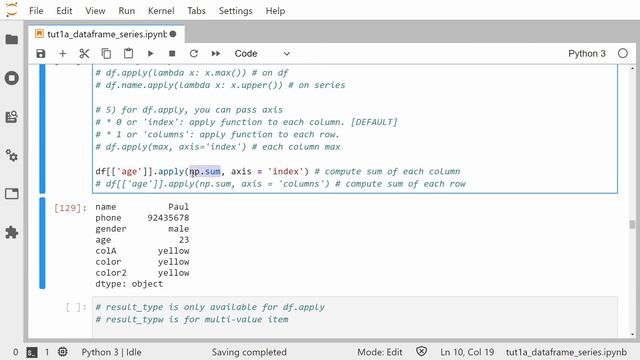Click the commented df[['age']] columns line
The width and height of the screenshot is (640, 360).
[x=280, y=184]
